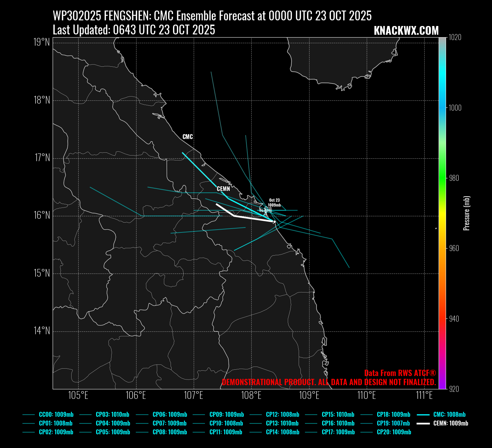Click the white storm position marker dot
The image size is (492, 448).
point(274,222)
